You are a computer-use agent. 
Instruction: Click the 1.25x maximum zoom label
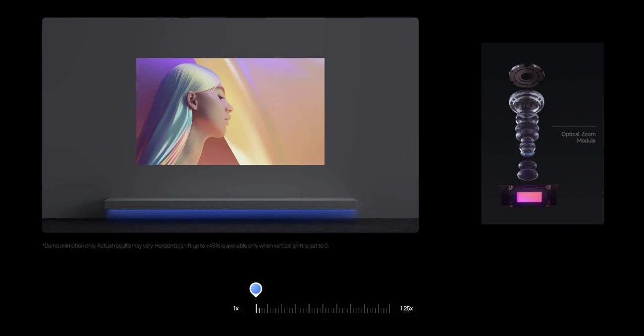(x=406, y=308)
